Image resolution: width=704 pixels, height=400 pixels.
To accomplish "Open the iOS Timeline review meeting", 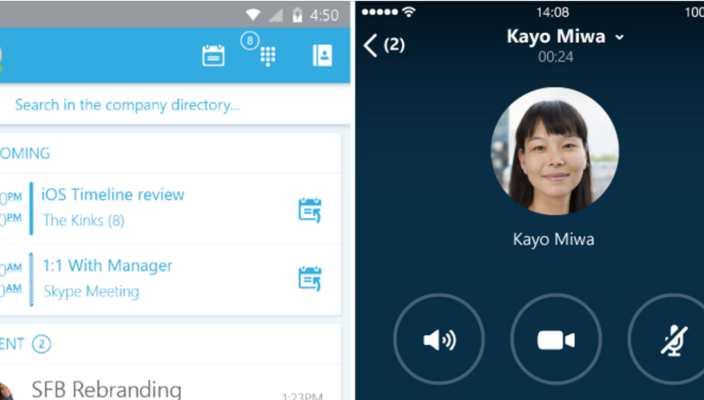I will pyautogui.click(x=113, y=195).
